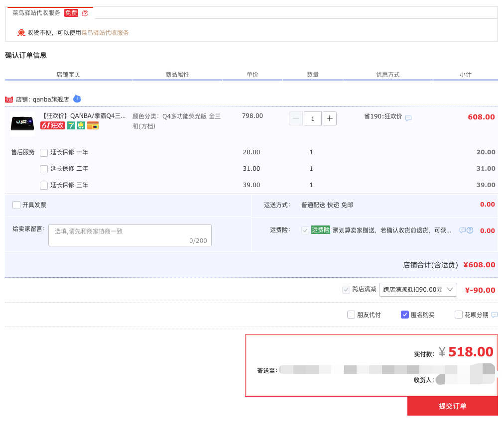Click the ¥518.00 实付款 amount
Viewport: 504px width, 436px height.
tap(466, 352)
